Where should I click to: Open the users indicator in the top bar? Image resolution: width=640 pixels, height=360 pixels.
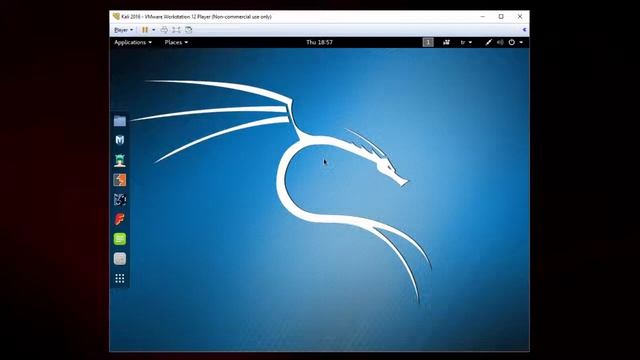coord(446,42)
